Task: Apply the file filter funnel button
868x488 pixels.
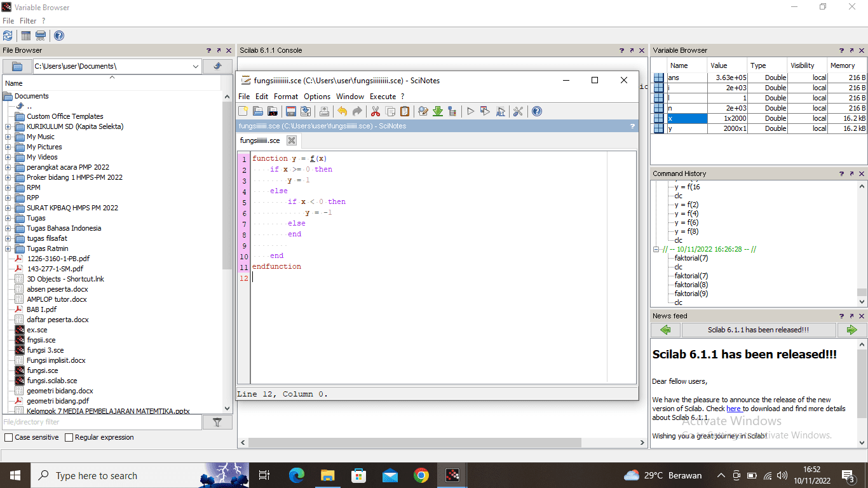Action: click(x=217, y=422)
